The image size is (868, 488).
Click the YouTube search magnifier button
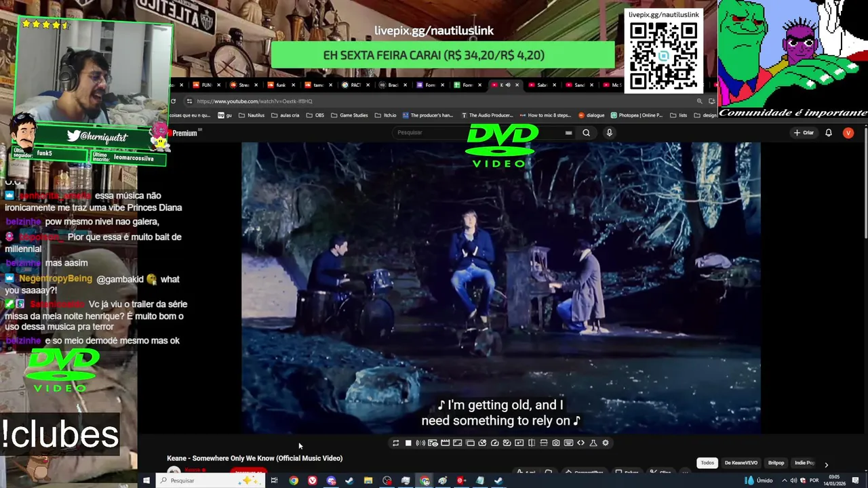click(x=587, y=133)
